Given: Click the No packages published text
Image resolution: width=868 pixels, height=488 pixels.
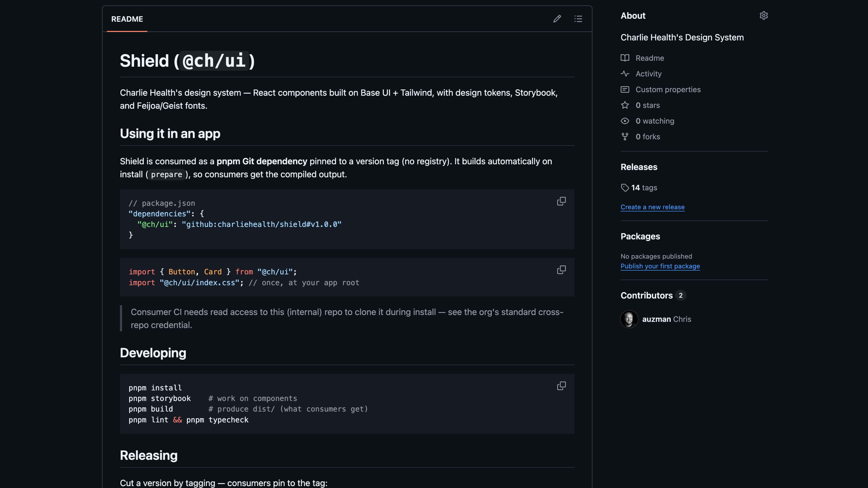Looking at the screenshot, I should pos(656,257).
